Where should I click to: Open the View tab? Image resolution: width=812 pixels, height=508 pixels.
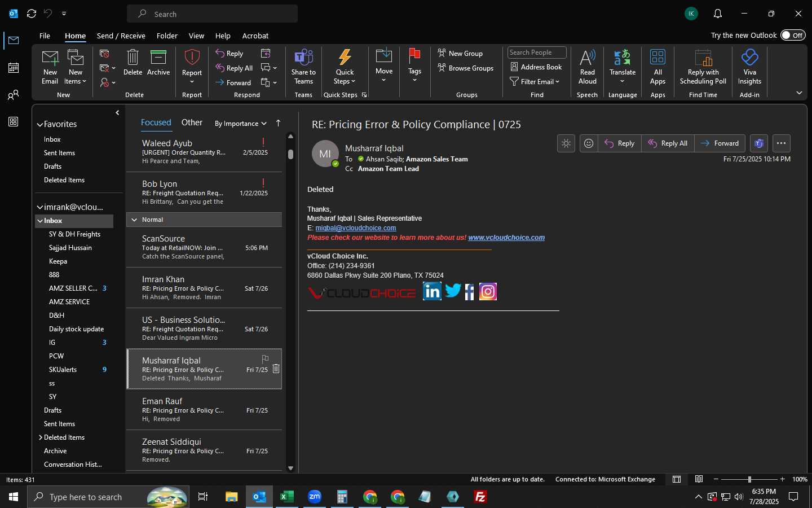coord(196,36)
